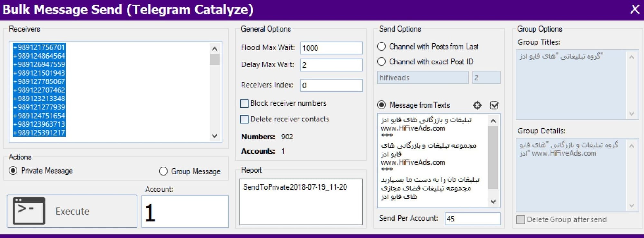Choose Group Message action
This screenshot has height=238, width=644.
point(163,171)
